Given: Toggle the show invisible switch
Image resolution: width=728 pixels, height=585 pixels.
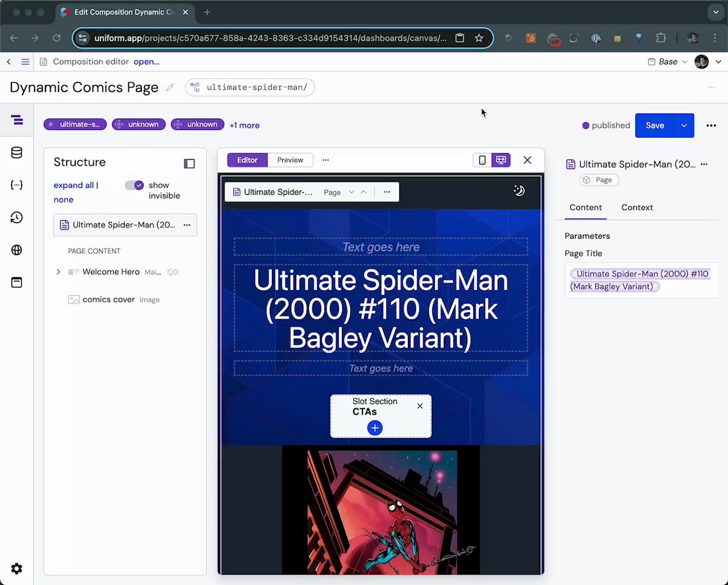Looking at the screenshot, I should [135, 185].
